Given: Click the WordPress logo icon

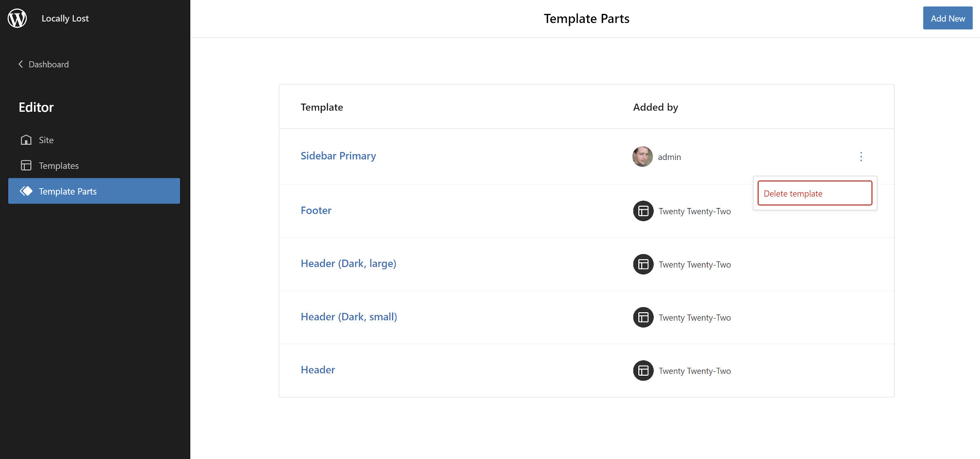Looking at the screenshot, I should click(17, 18).
